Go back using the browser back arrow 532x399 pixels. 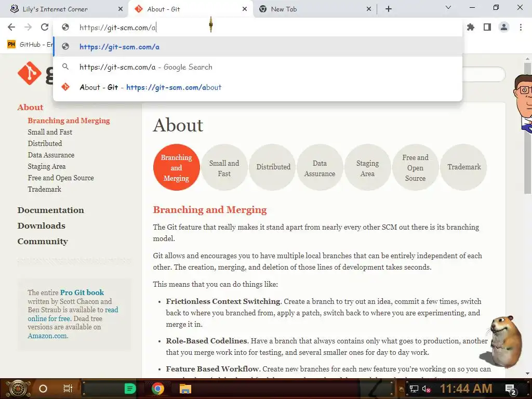point(11,27)
